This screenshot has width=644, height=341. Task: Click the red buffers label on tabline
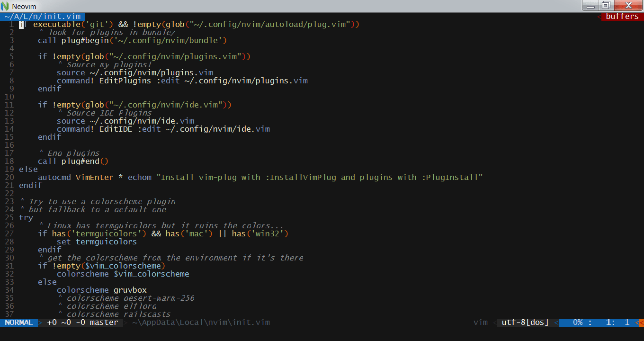(622, 16)
